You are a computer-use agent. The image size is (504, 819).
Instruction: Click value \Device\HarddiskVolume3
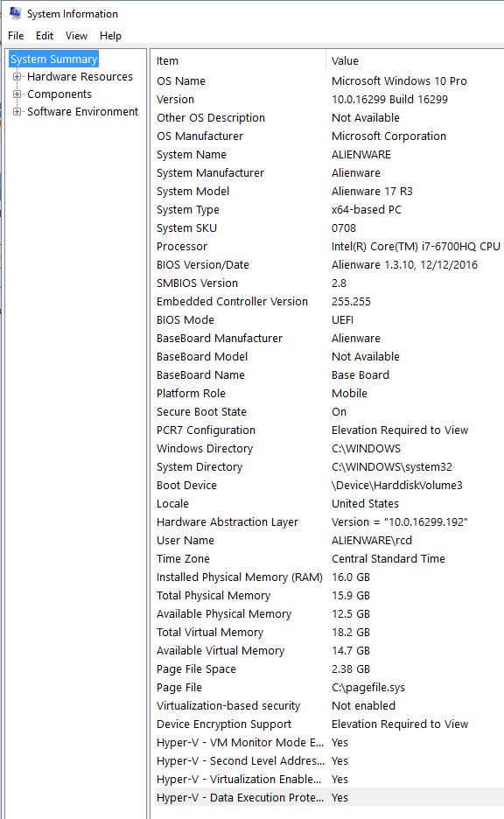(397, 486)
